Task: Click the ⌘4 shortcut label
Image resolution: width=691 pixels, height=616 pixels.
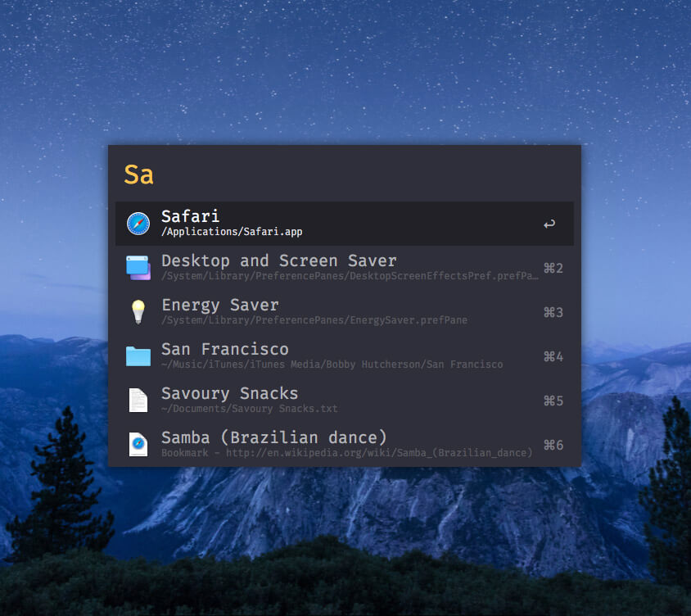Action: [x=553, y=356]
